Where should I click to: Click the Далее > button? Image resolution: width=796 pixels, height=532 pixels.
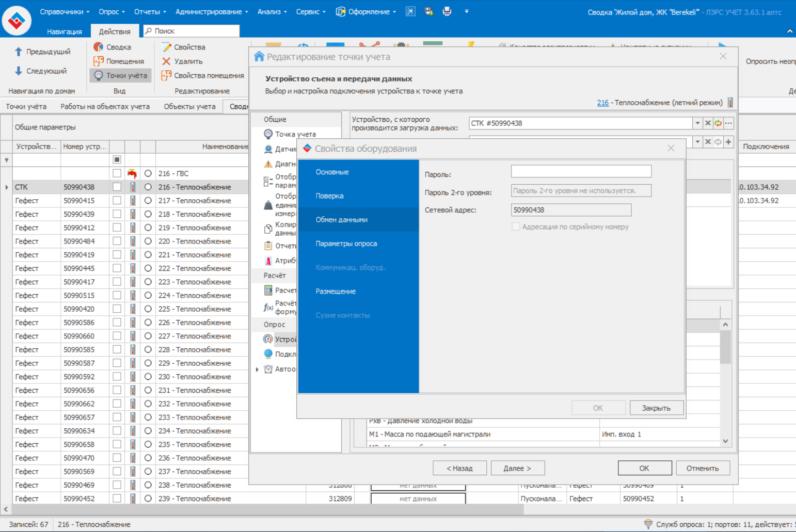(x=517, y=469)
